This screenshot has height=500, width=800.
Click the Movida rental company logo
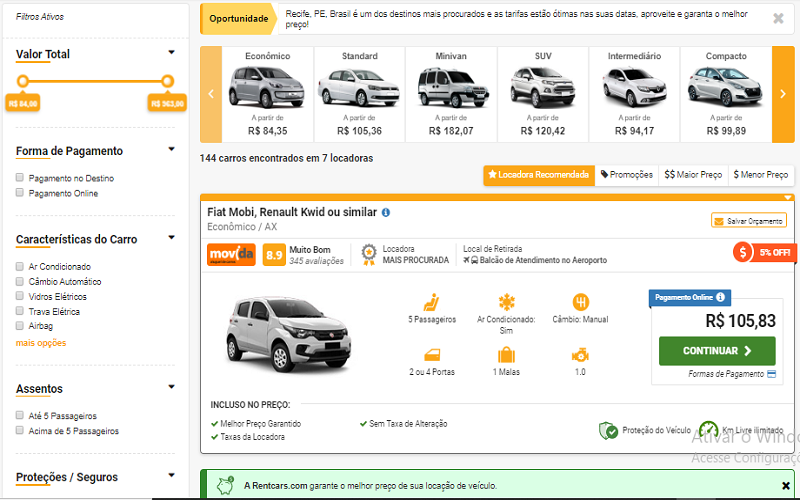point(231,255)
